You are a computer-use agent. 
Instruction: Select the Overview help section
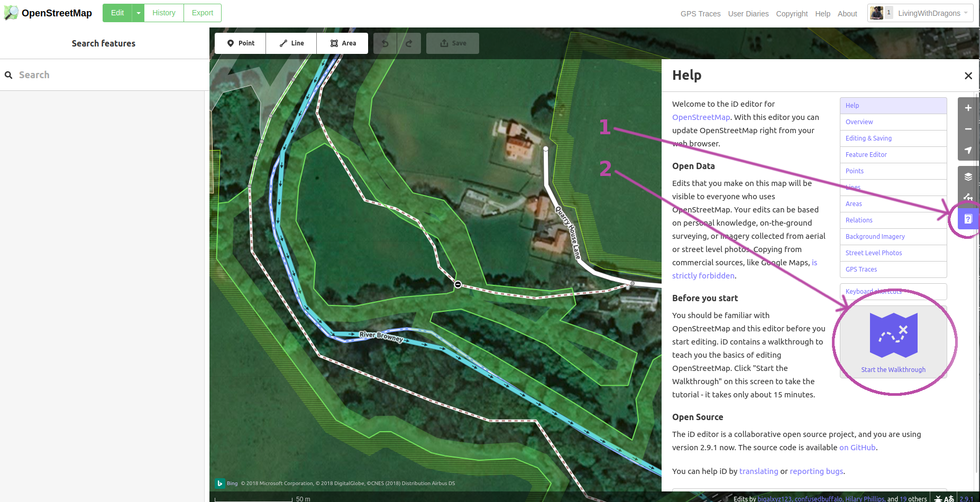(893, 122)
